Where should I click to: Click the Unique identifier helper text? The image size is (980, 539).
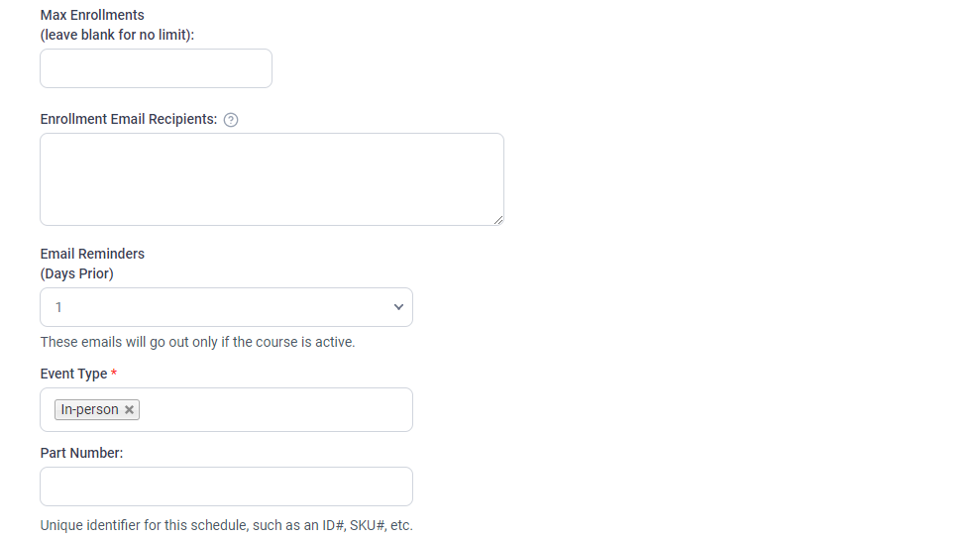(x=227, y=525)
